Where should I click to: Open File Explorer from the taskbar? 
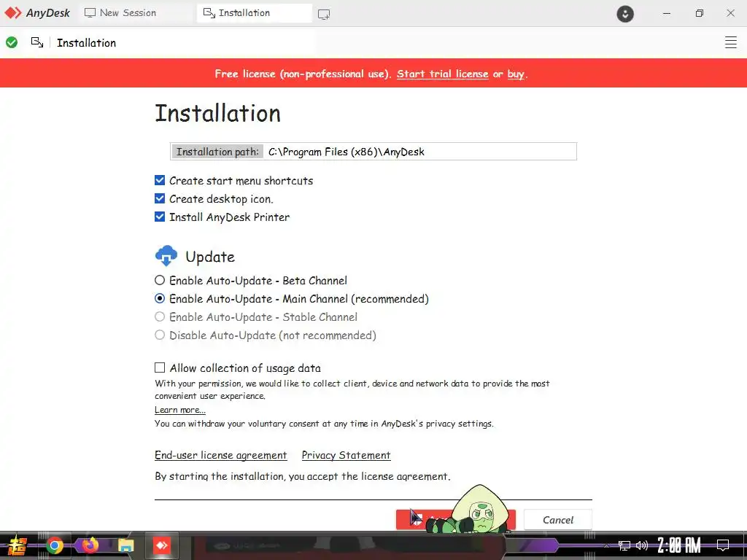(125, 545)
